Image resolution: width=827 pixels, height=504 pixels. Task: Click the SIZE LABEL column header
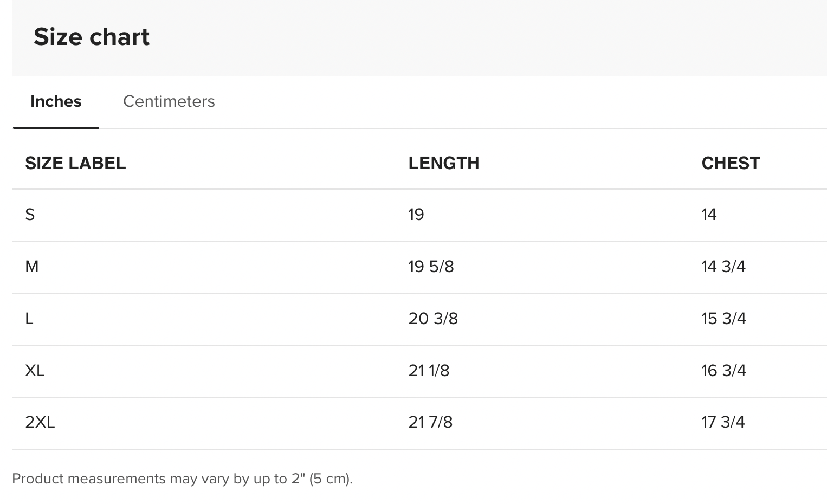(75, 163)
